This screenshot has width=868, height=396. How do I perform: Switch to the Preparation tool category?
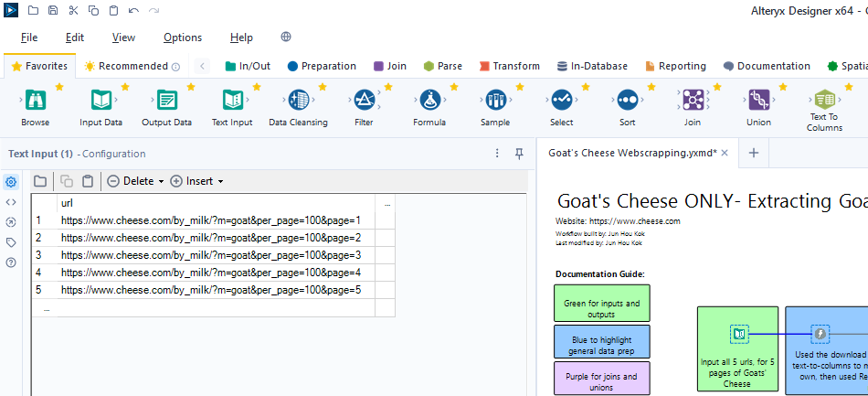(x=322, y=67)
